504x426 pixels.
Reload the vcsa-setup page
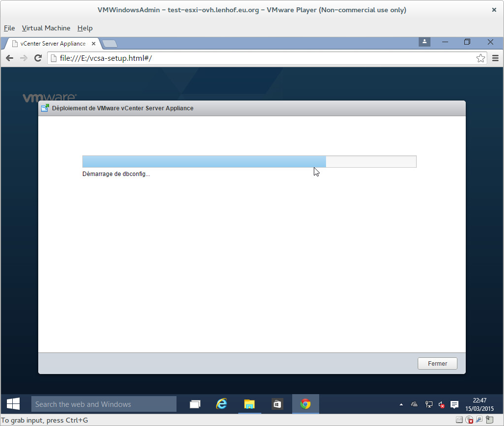click(38, 58)
